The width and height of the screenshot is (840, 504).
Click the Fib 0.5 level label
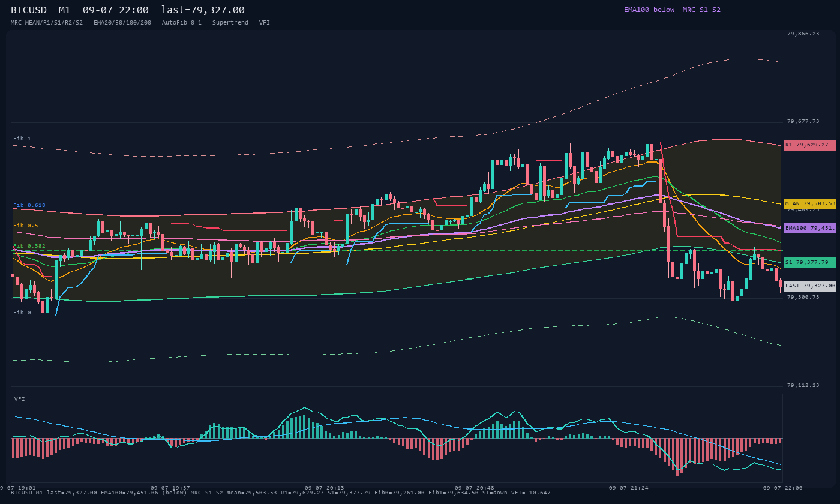[26, 226]
